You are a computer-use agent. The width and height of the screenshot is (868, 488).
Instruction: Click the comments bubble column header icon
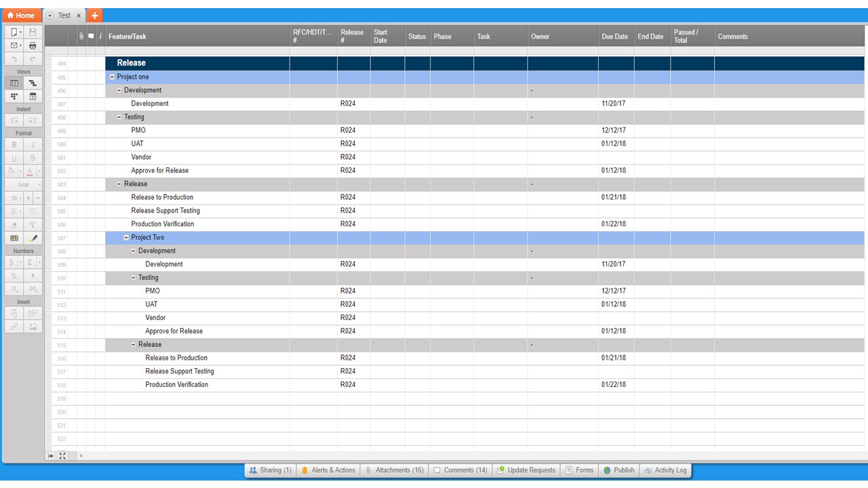click(x=91, y=36)
